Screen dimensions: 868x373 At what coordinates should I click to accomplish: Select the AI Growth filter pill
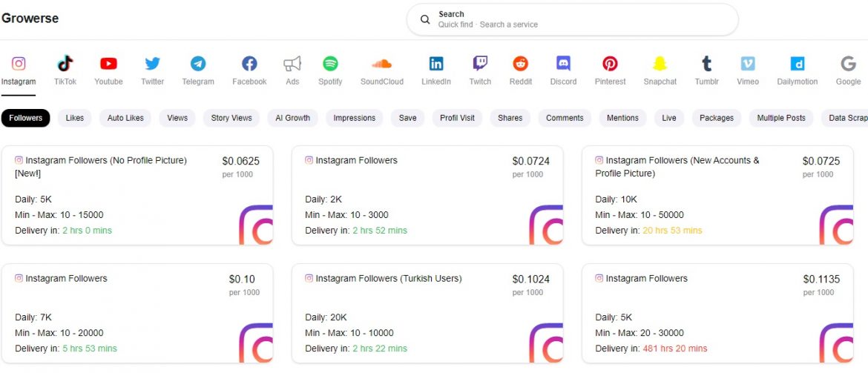pos(292,118)
